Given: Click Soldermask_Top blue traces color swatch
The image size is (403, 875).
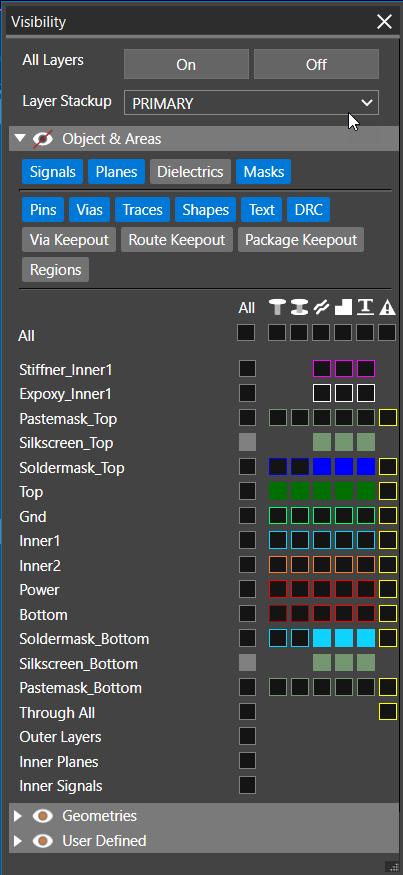Looking at the screenshot, I should coord(322,467).
